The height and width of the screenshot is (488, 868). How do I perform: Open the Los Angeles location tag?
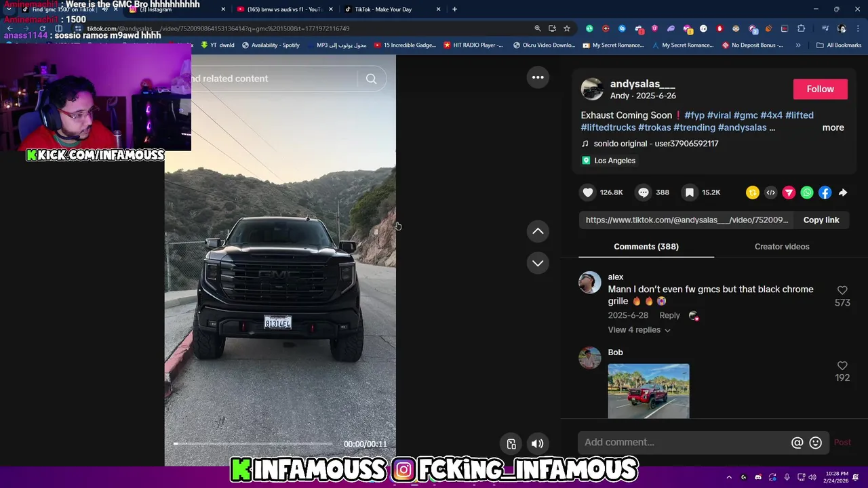(x=608, y=161)
